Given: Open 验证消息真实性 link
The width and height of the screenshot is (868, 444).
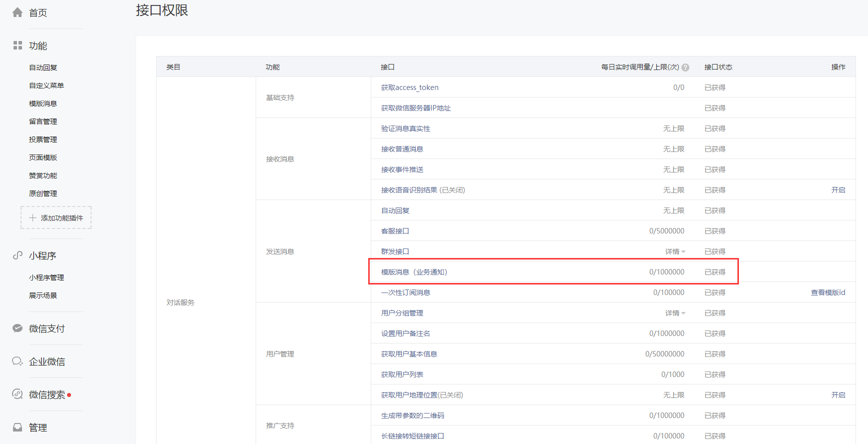Looking at the screenshot, I should (x=406, y=128).
